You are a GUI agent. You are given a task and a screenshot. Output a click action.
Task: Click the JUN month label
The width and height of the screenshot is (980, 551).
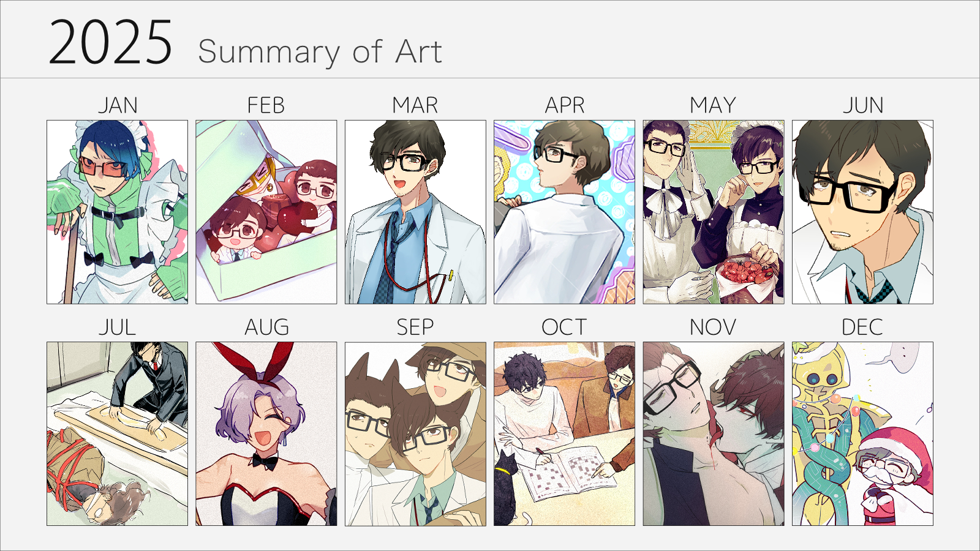(x=863, y=105)
